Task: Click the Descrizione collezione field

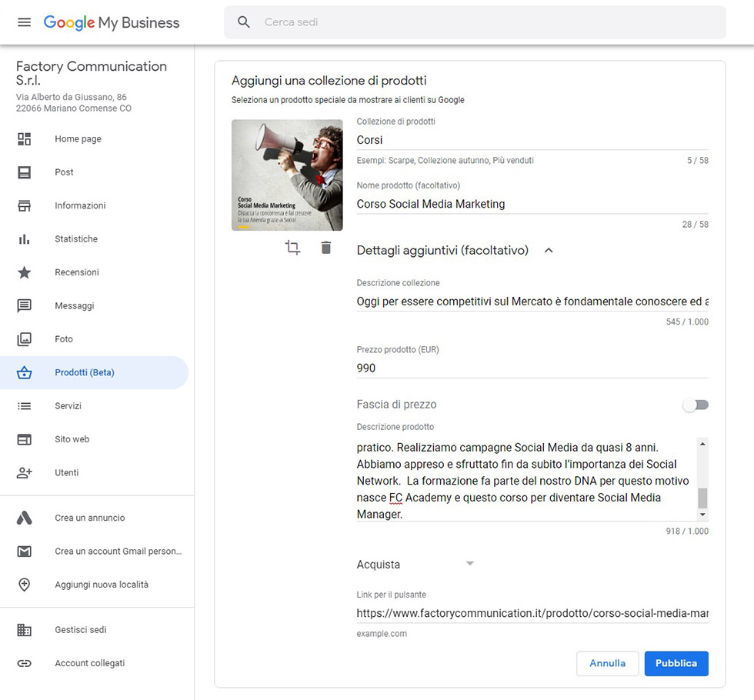Action: (532, 302)
